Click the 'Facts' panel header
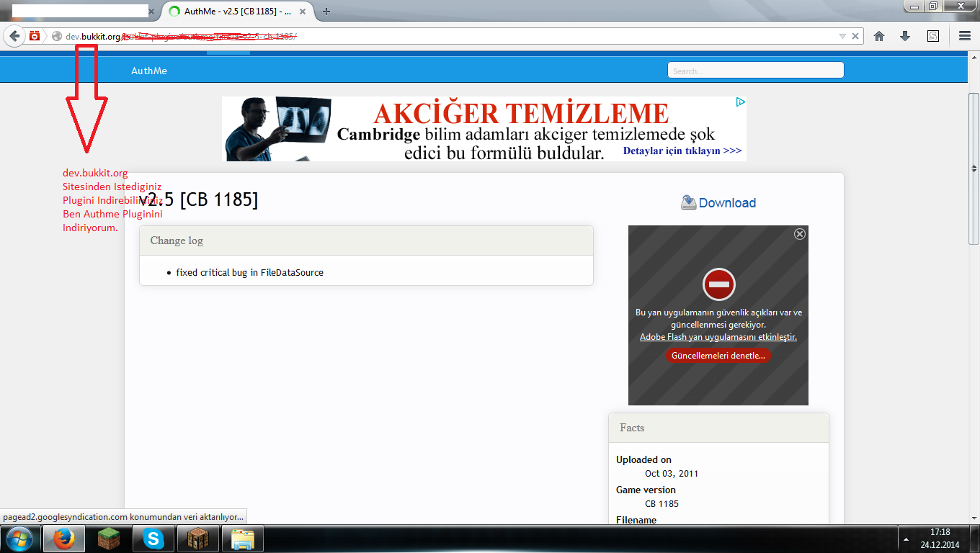 (x=718, y=428)
